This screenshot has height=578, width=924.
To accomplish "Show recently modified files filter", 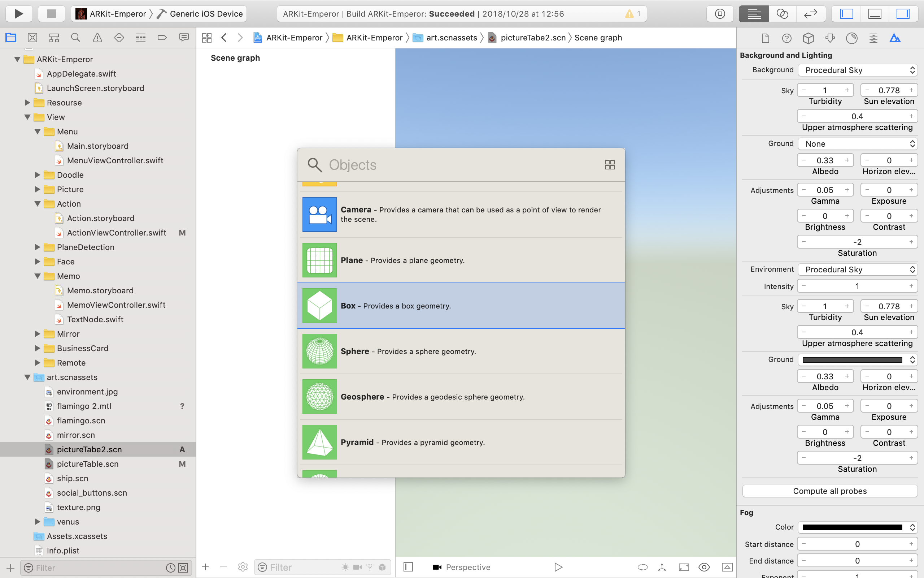I will 171,568.
